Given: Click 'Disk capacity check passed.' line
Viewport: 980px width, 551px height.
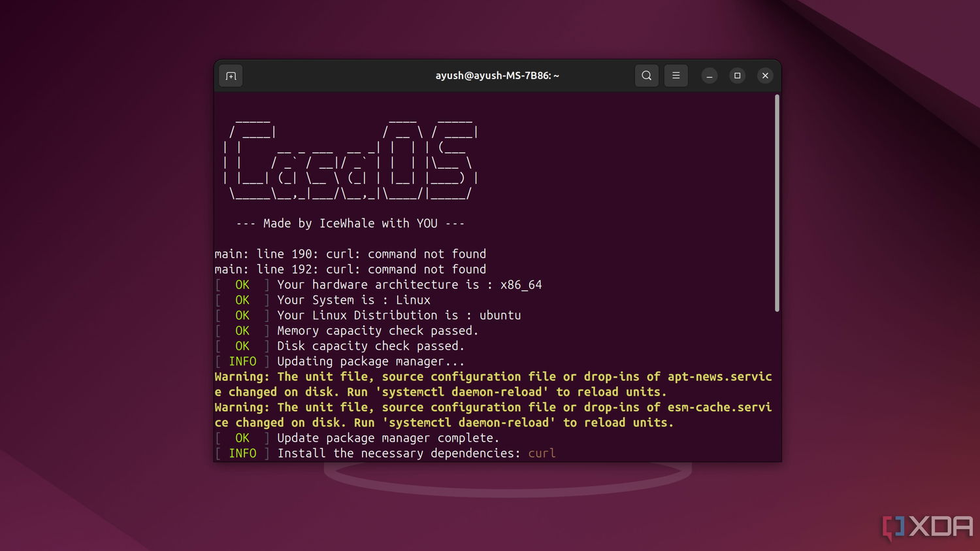Looking at the screenshot, I should coord(370,346).
